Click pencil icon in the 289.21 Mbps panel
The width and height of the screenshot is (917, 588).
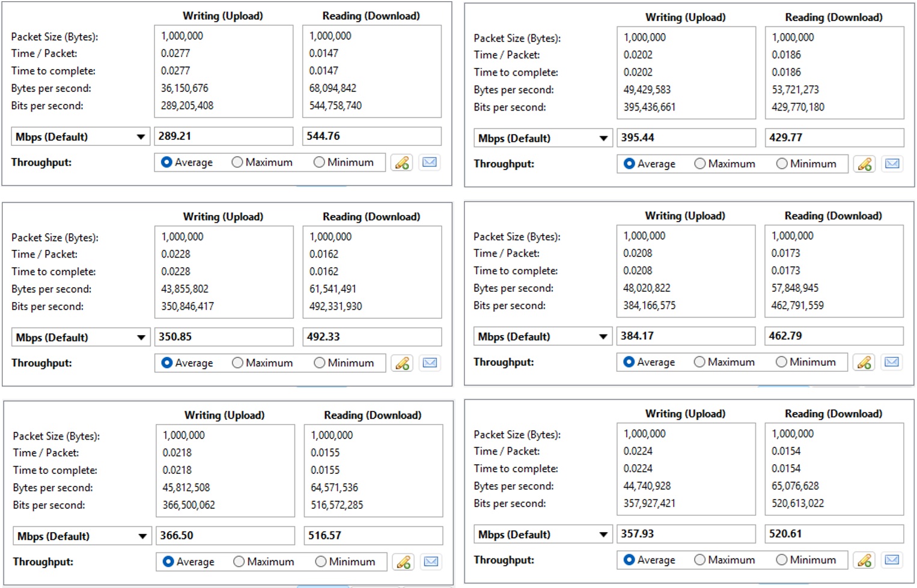pos(401,163)
